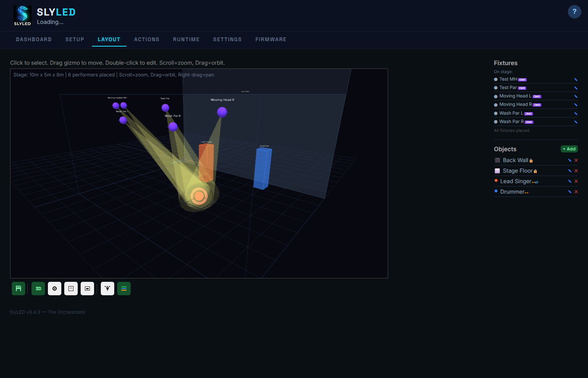Select Wash Par L fixture row
This screenshot has height=378, width=588.
[536, 113]
